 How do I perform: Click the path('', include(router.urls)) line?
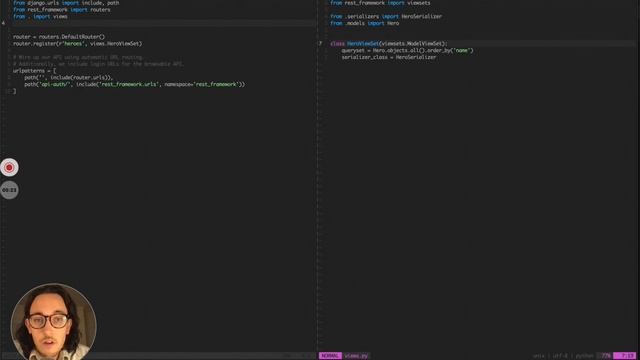point(68,78)
